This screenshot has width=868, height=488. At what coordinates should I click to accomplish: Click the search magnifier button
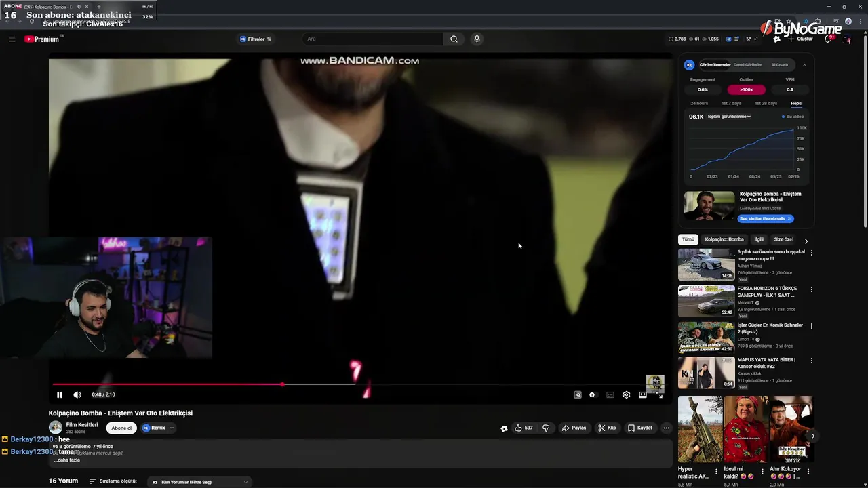click(454, 39)
